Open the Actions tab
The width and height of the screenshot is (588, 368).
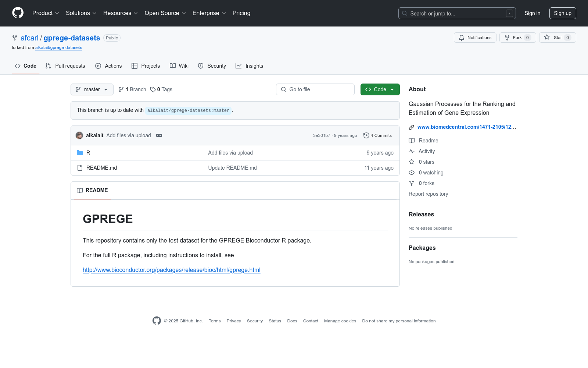click(x=108, y=66)
